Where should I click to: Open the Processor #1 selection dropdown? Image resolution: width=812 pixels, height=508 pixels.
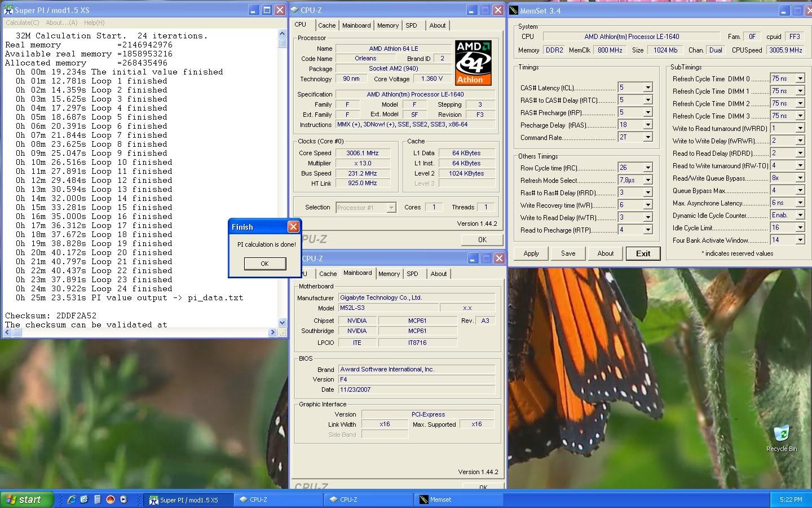(x=391, y=208)
